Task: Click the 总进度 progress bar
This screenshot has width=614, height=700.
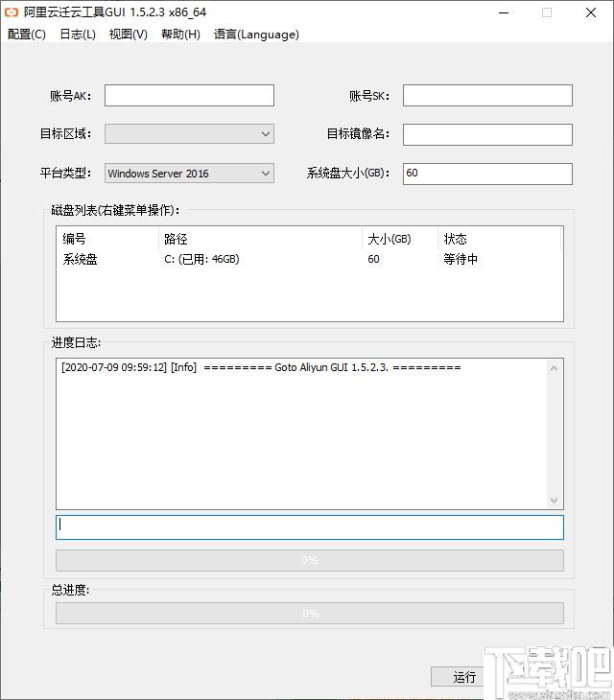Action: [x=309, y=614]
